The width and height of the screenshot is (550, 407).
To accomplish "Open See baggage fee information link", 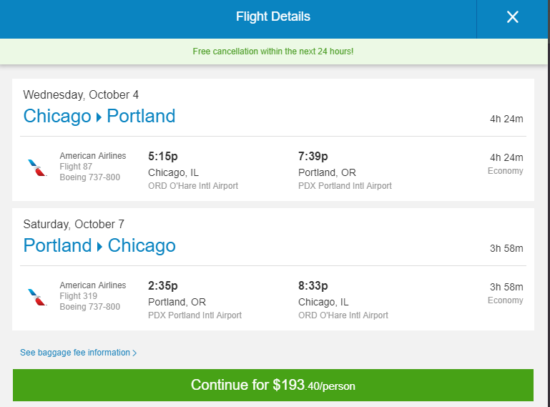I will (x=78, y=353).
